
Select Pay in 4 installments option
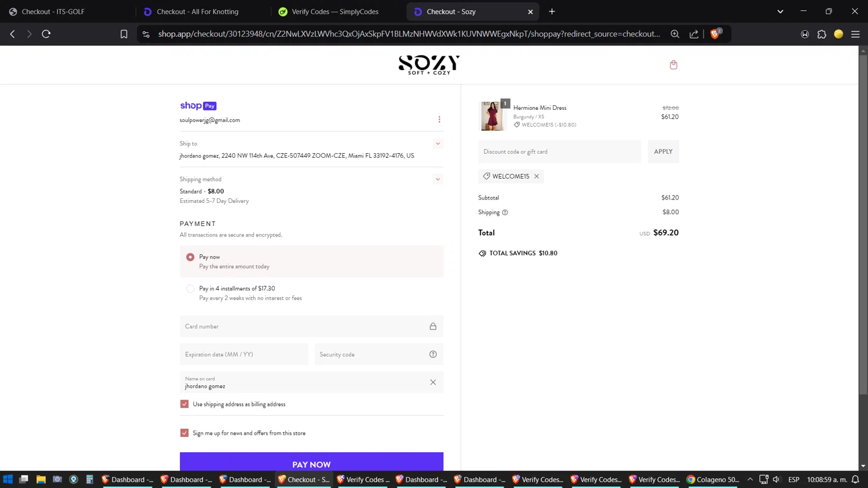[190, 289]
